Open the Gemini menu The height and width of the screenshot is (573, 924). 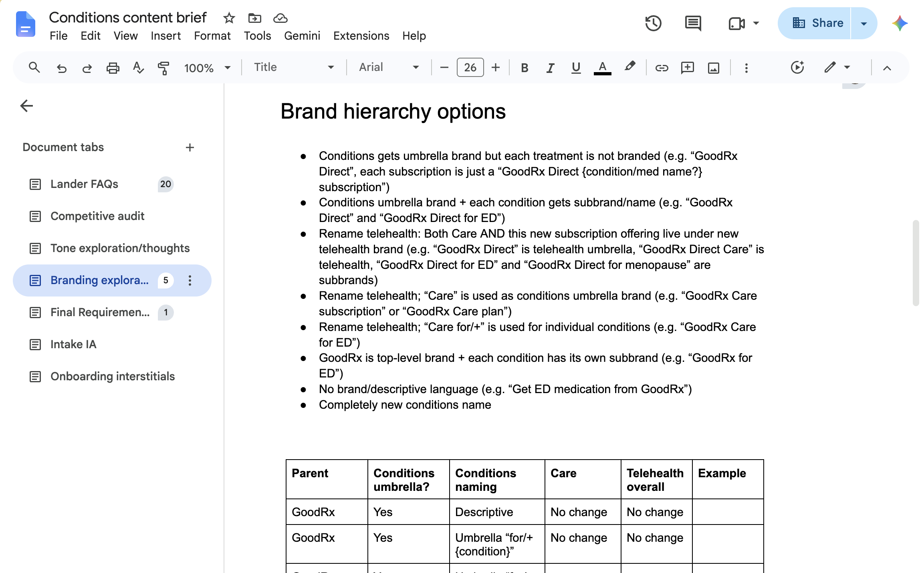[x=302, y=36]
